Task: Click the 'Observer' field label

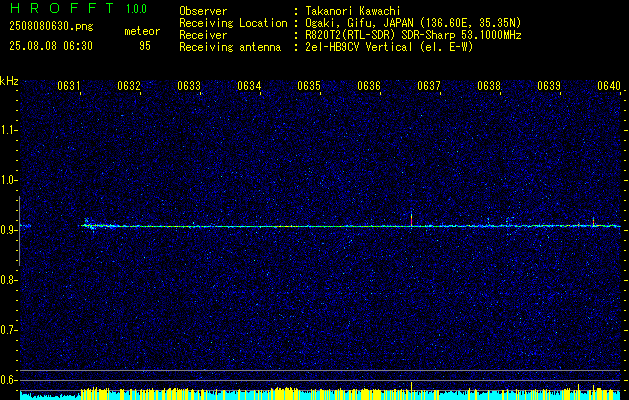Action: 203,11
